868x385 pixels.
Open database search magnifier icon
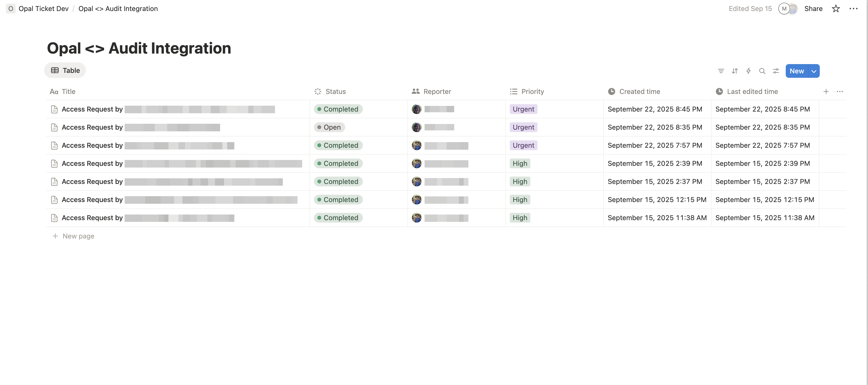coord(762,71)
